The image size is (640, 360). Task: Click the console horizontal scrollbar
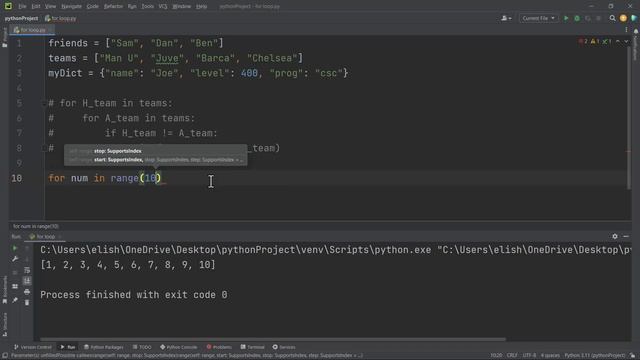click(x=273, y=339)
